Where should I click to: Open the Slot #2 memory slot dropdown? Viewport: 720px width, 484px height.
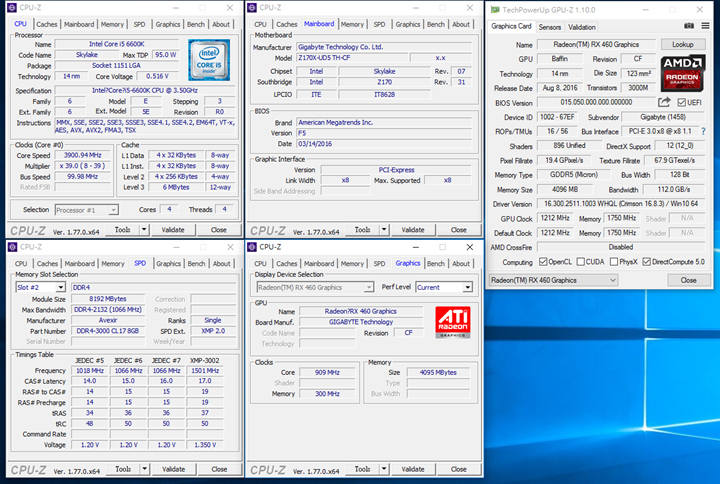(x=61, y=287)
